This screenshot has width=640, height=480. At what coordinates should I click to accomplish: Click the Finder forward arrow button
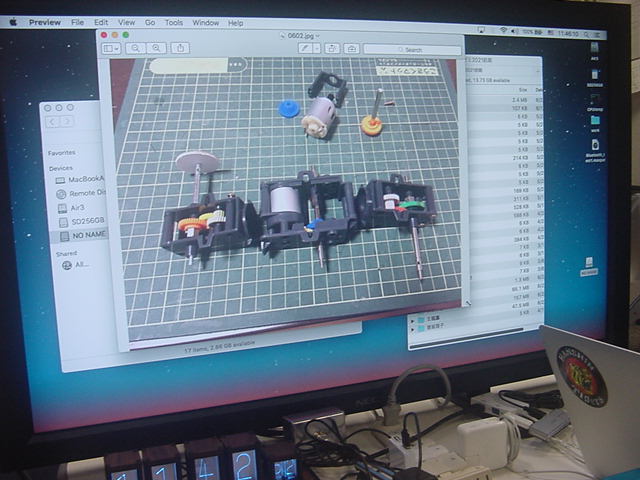[67, 122]
